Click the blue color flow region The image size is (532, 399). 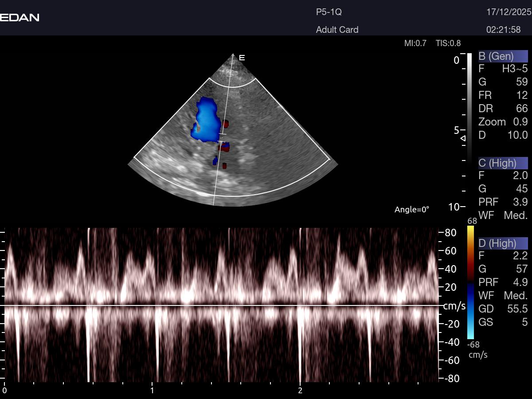tap(206, 120)
